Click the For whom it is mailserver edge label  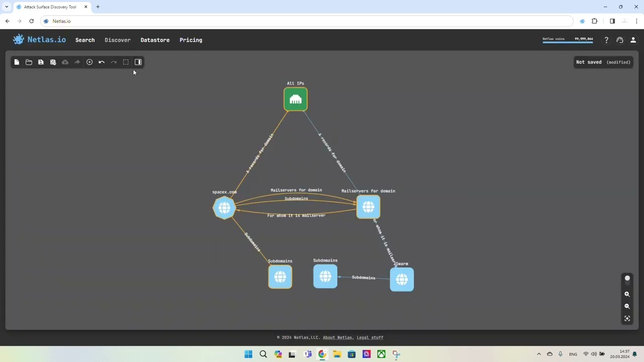point(296,215)
